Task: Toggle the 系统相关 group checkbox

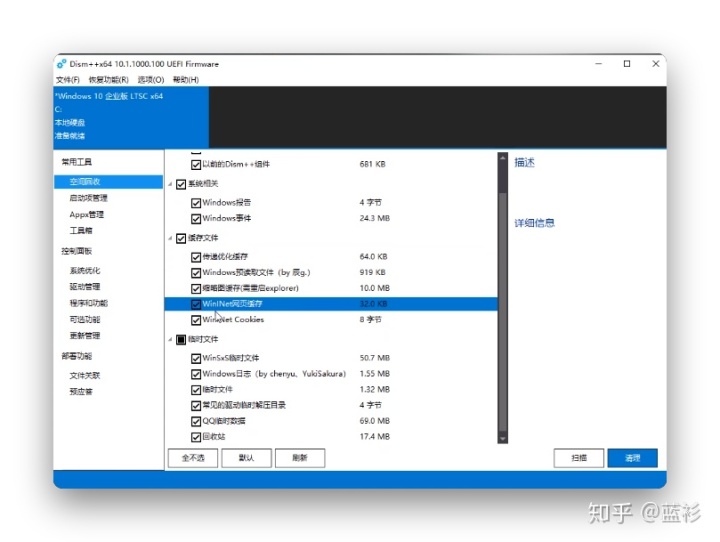Action: pyautogui.click(x=181, y=184)
